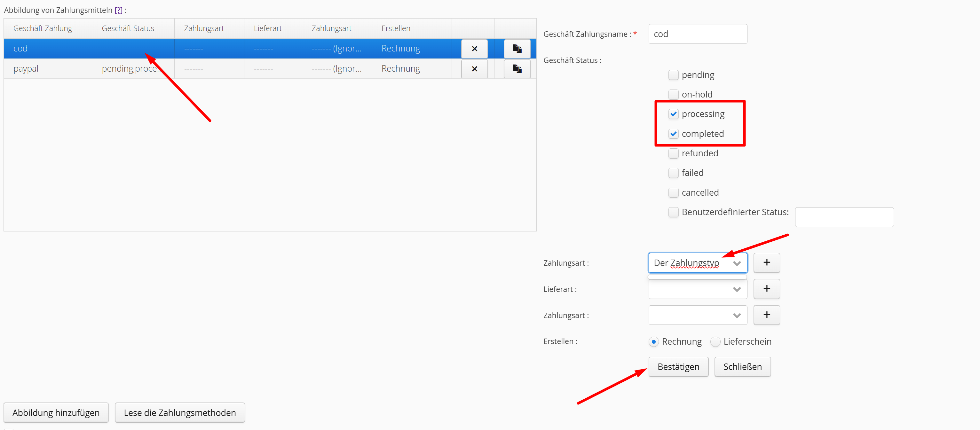Viewport: 980px width, 430px height.
Task: Click the Erstellen column header
Action: (x=396, y=28)
